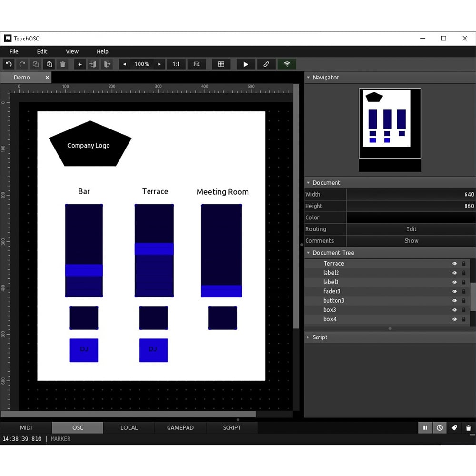Switch to the MIDI log tab
Screen dimensions: 476x476
(26, 428)
